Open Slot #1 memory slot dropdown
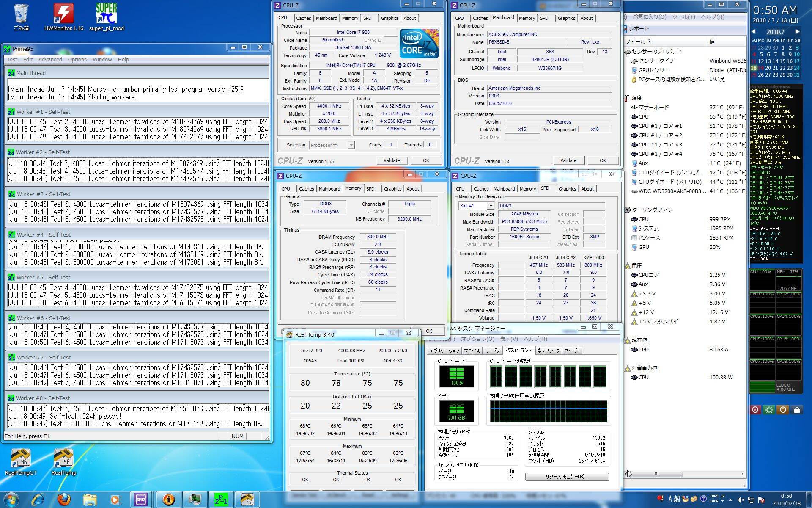Image resolution: width=812 pixels, height=508 pixels. tap(490, 206)
